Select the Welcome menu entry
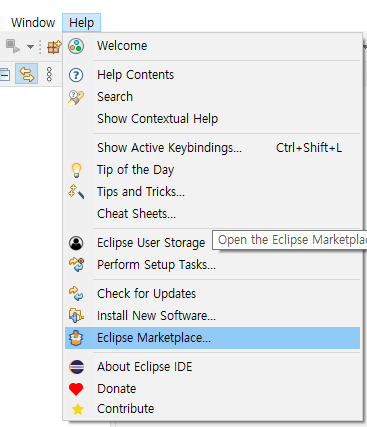 click(212, 46)
